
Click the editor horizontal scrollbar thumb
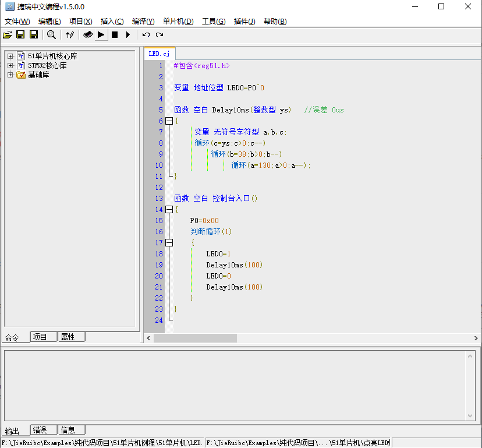(195, 338)
